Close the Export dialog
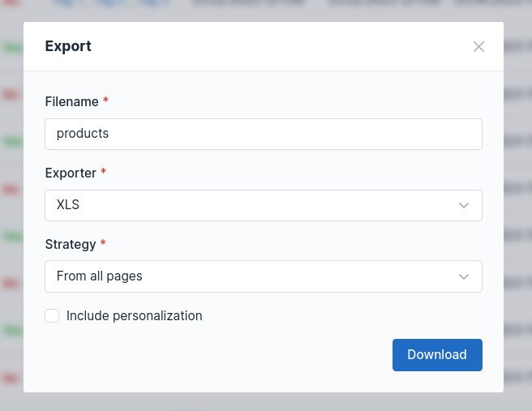The width and height of the screenshot is (532, 411). 478,47
